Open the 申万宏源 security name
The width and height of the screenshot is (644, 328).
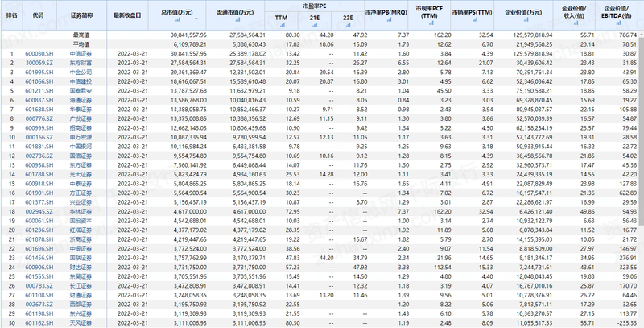pyautogui.click(x=81, y=137)
